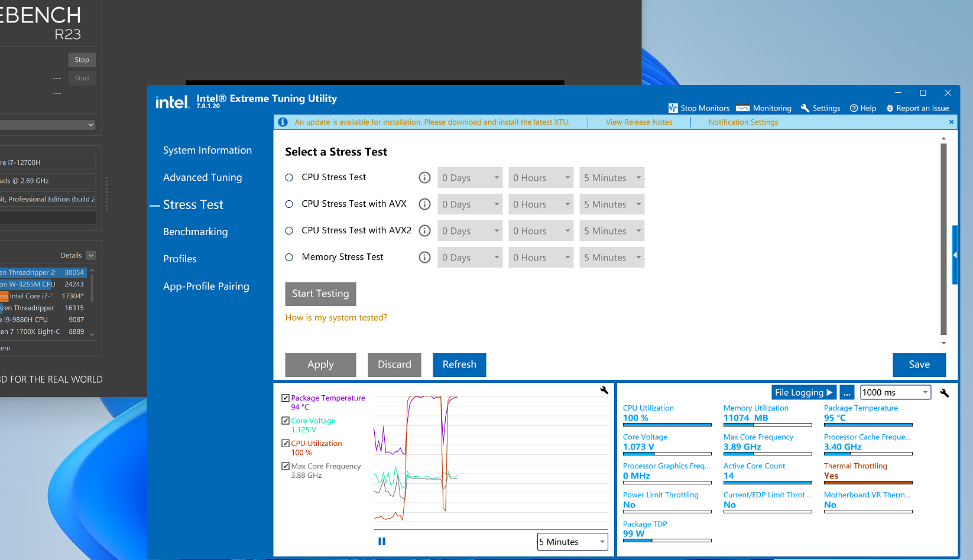973x560 pixels.
Task: Expand the right side panel arrow
Action: pyautogui.click(x=955, y=255)
